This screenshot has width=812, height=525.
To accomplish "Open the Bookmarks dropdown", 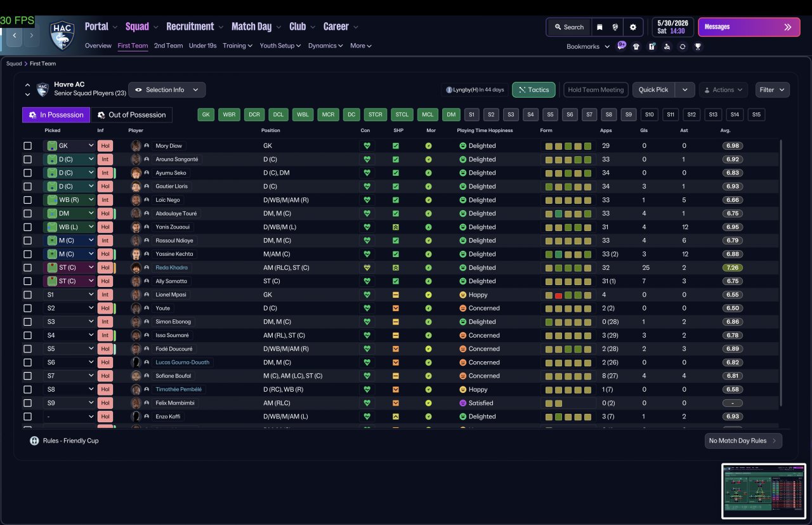I will coord(588,46).
